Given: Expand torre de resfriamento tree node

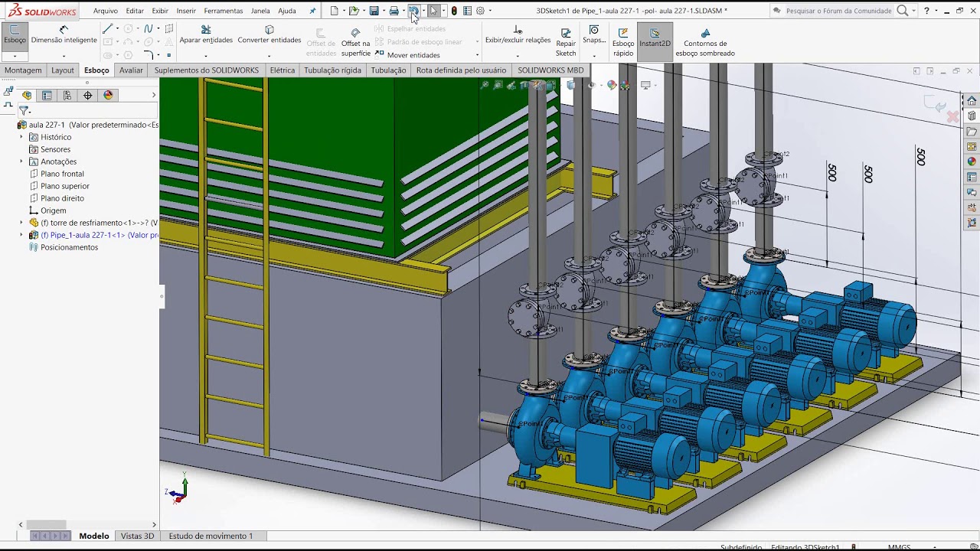Looking at the screenshot, I should pyautogui.click(x=21, y=223).
